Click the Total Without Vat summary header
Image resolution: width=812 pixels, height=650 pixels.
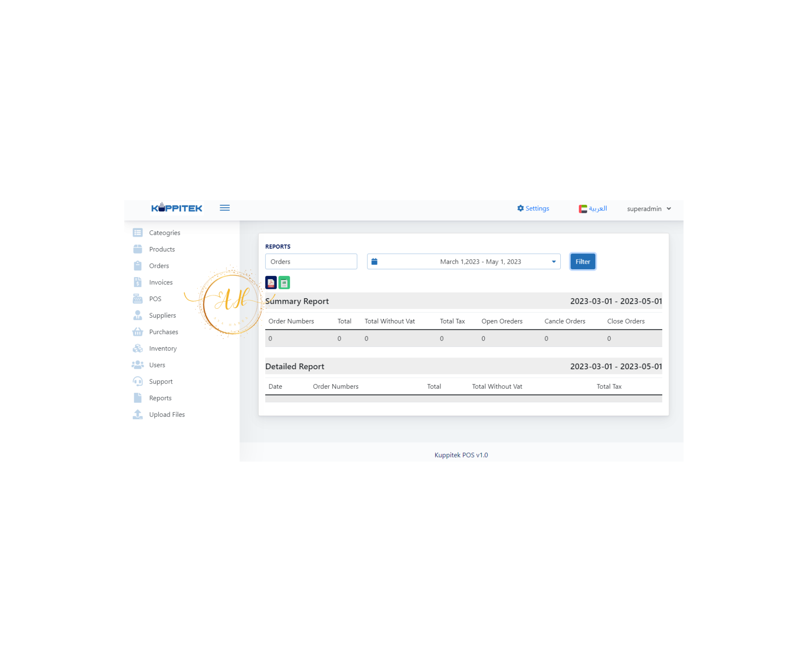pyautogui.click(x=390, y=321)
